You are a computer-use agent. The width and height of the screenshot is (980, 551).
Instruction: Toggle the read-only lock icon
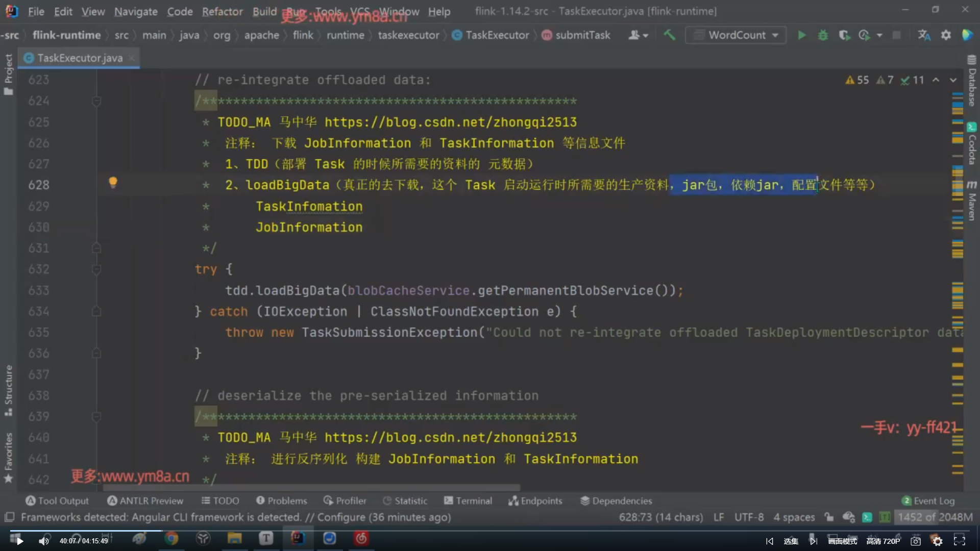point(829,517)
